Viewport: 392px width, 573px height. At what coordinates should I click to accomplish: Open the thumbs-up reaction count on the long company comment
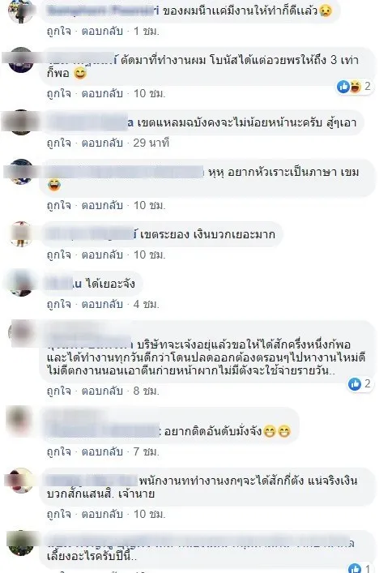(360, 383)
